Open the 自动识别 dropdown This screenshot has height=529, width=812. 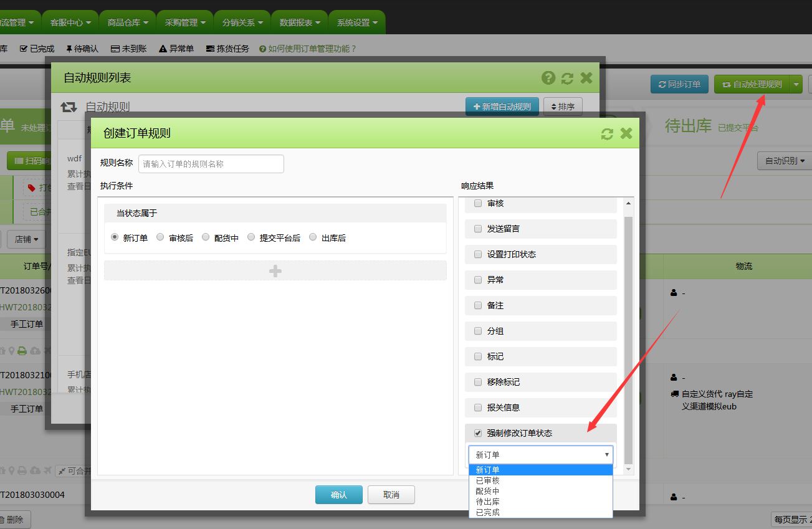point(785,161)
